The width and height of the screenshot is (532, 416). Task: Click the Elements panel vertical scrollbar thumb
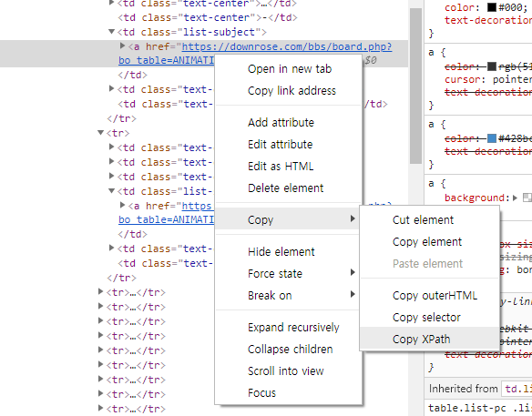415,86
